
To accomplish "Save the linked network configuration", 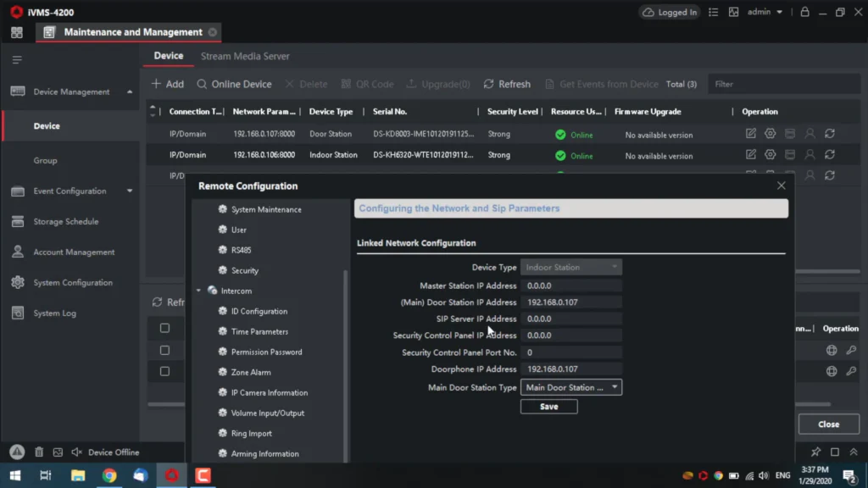I will click(x=548, y=407).
